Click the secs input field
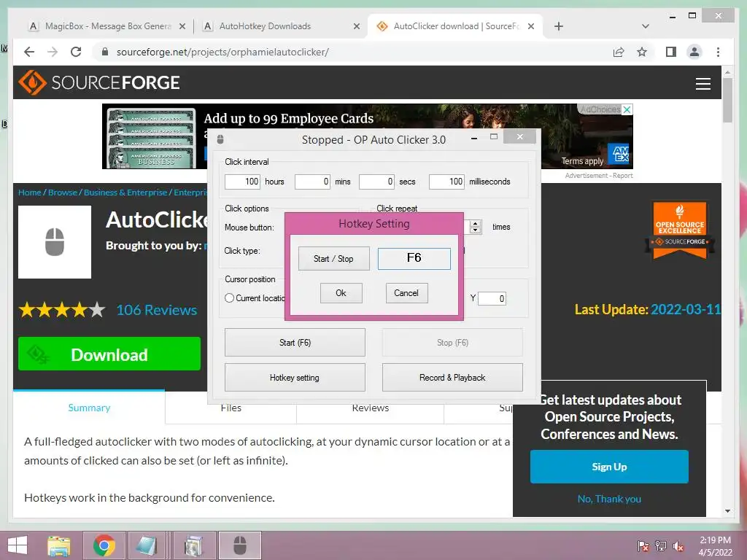Viewport: 747px width, 560px height. (376, 182)
